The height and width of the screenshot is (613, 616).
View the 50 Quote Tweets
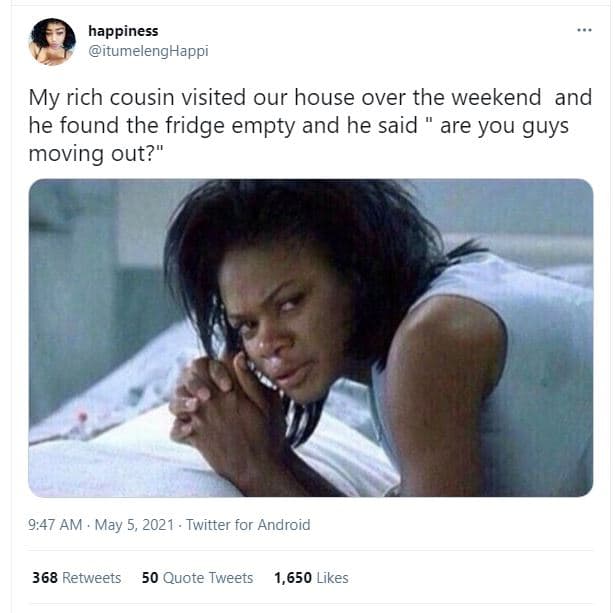pos(197,578)
